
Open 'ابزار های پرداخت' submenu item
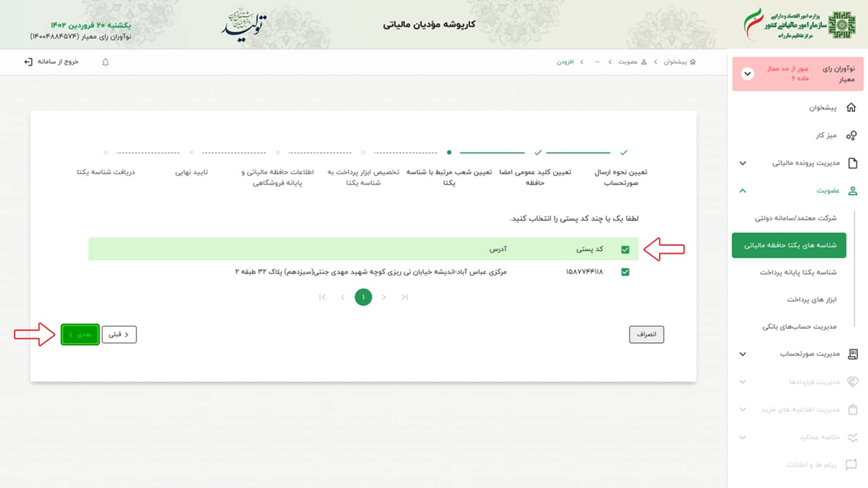point(811,299)
